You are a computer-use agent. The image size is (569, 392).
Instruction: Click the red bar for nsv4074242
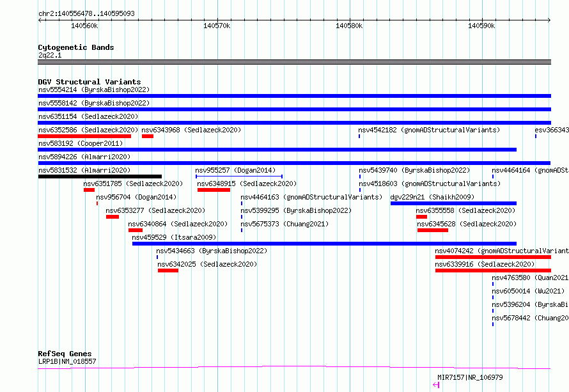(x=493, y=257)
